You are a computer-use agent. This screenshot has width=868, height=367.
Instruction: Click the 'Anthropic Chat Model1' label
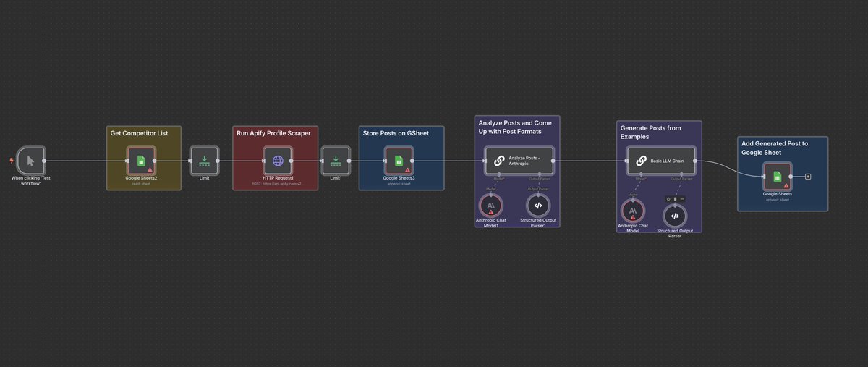[491, 222]
